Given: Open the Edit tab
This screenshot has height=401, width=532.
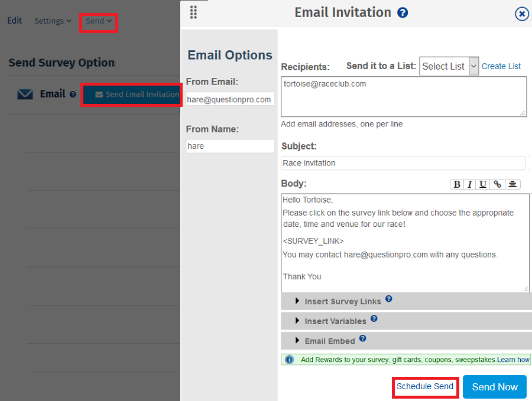Looking at the screenshot, I should point(15,21).
